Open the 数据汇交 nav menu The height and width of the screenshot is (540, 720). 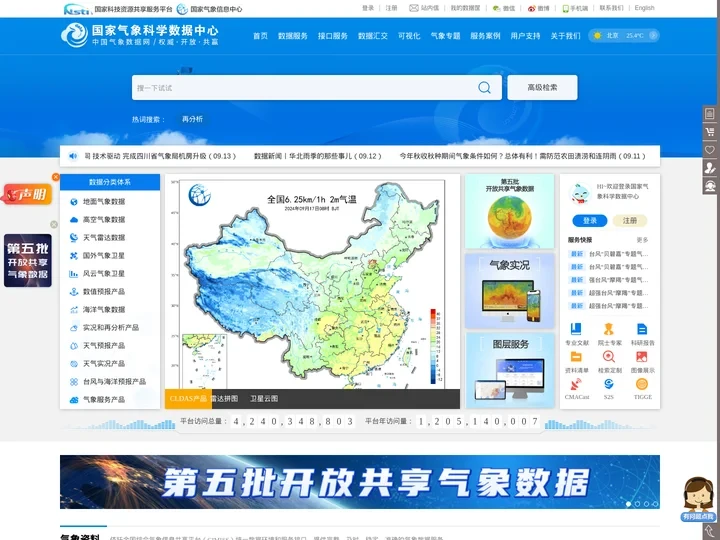tap(372, 36)
